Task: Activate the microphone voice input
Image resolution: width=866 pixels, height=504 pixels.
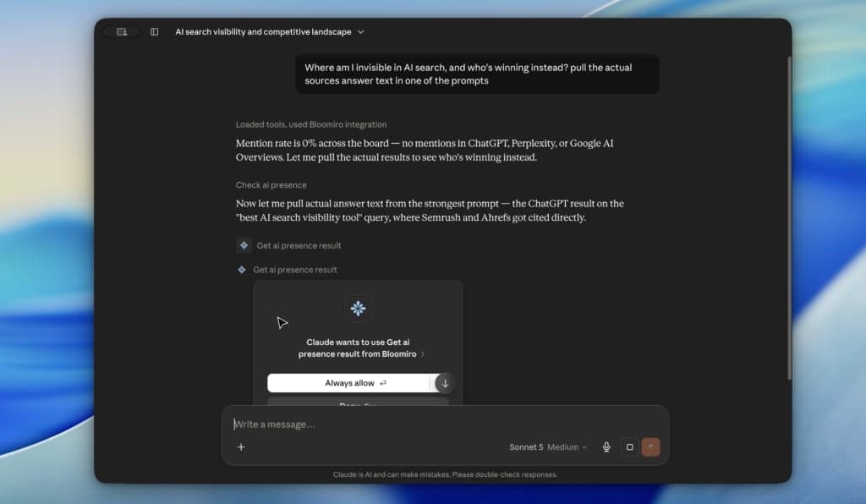Action: pos(606,447)
